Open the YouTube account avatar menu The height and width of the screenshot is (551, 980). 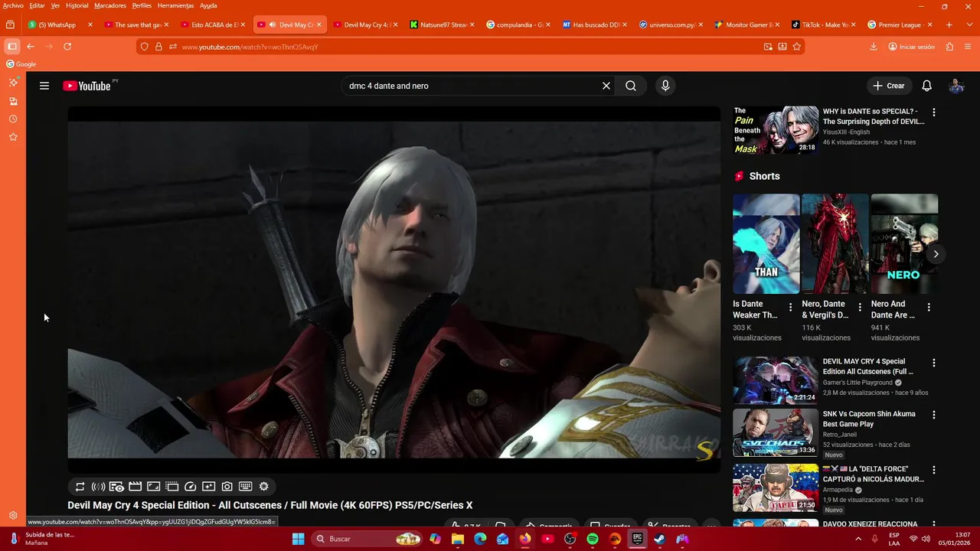pyautogui.click(x=956, y=86)
